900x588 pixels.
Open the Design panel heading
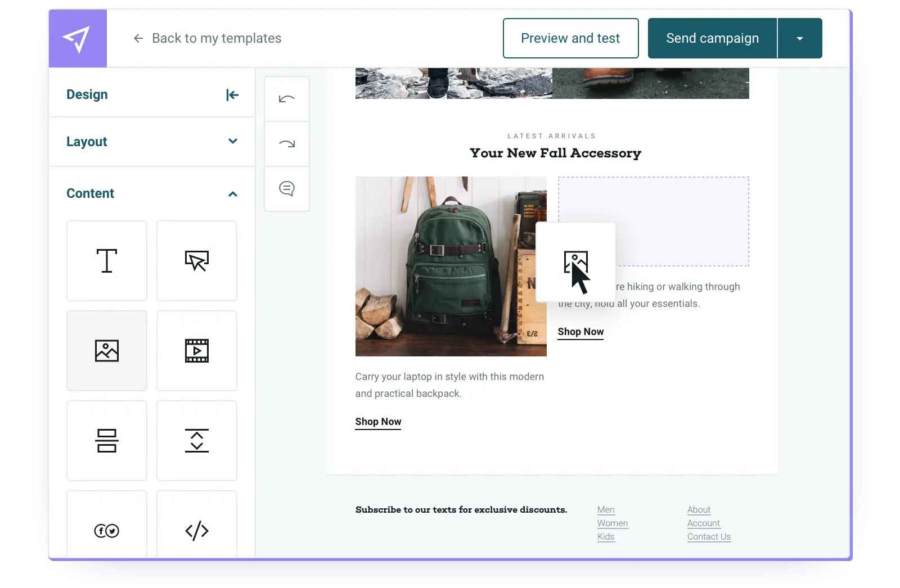click(87, 94)
